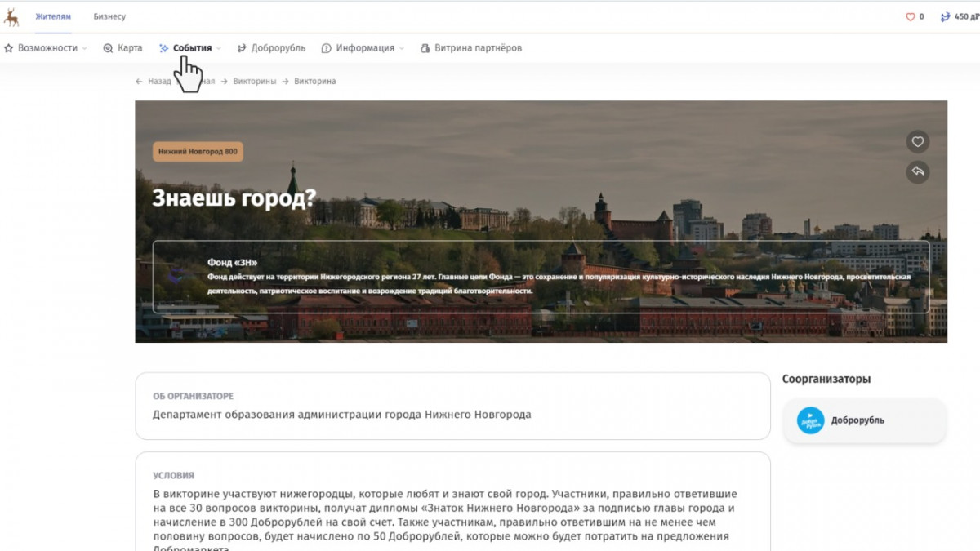Switch to the Жителям tab

(53, 16)
